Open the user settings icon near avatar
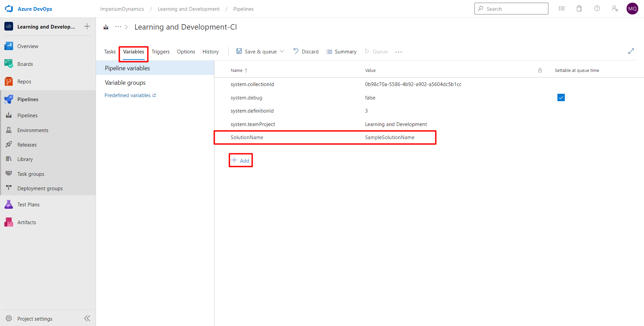Screen dimensions: 644x326 [x=614, y=8]
